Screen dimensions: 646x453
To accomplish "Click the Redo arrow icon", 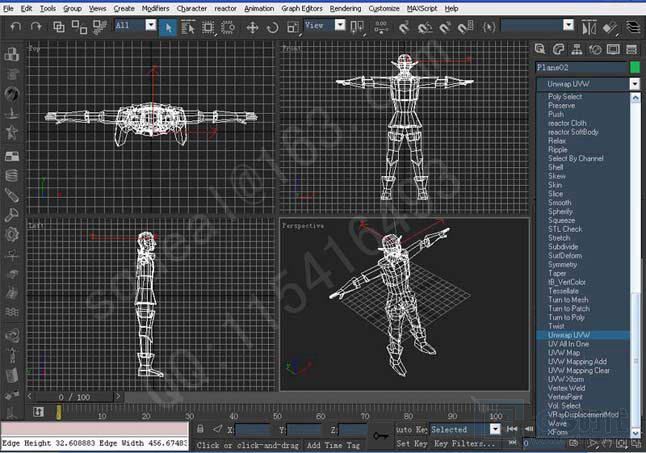I will click(36, 27).
